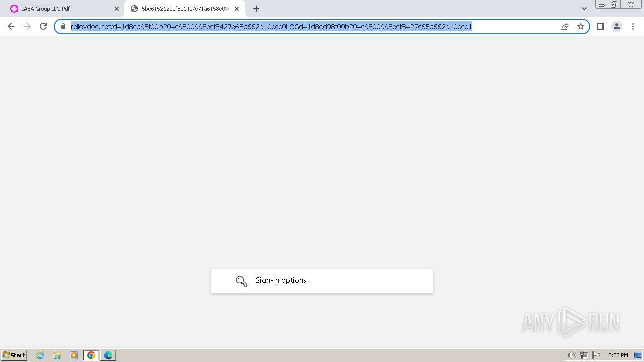Switch to 5be615212def tab

(x=185, y=9)
